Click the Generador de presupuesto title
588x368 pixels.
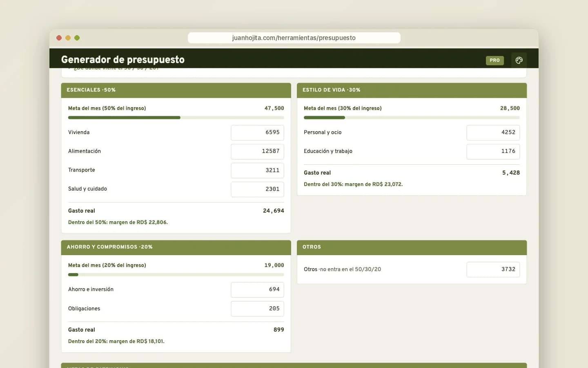(x=123, y=60)
